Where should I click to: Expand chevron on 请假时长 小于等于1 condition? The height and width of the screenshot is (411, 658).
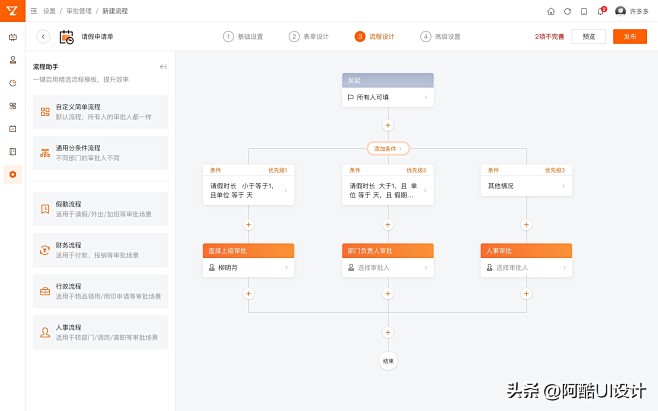coord(286,190)
